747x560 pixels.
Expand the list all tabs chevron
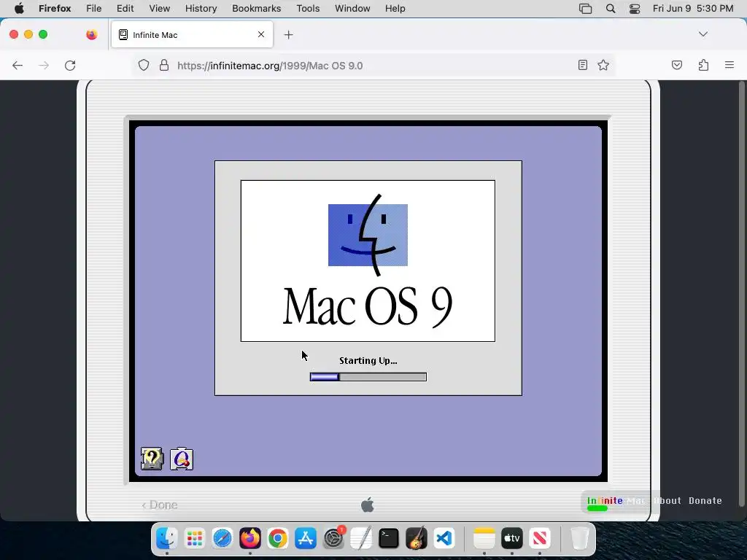pos(703,34)
